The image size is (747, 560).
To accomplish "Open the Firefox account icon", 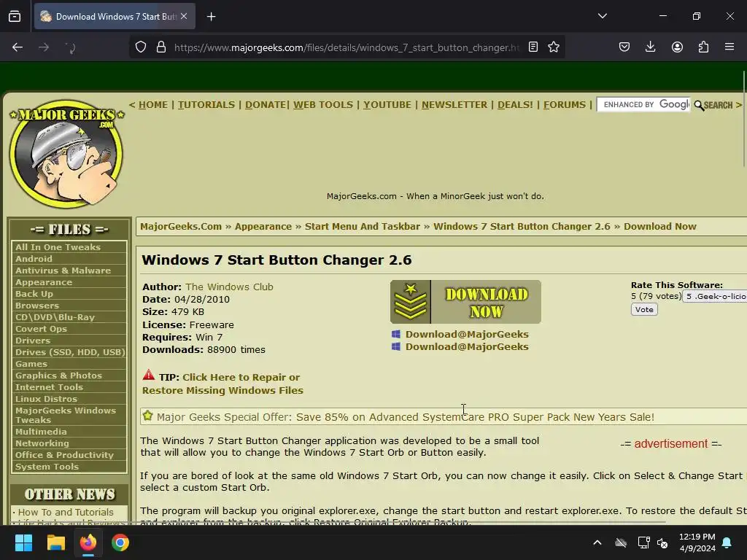I will coord(677,47).
